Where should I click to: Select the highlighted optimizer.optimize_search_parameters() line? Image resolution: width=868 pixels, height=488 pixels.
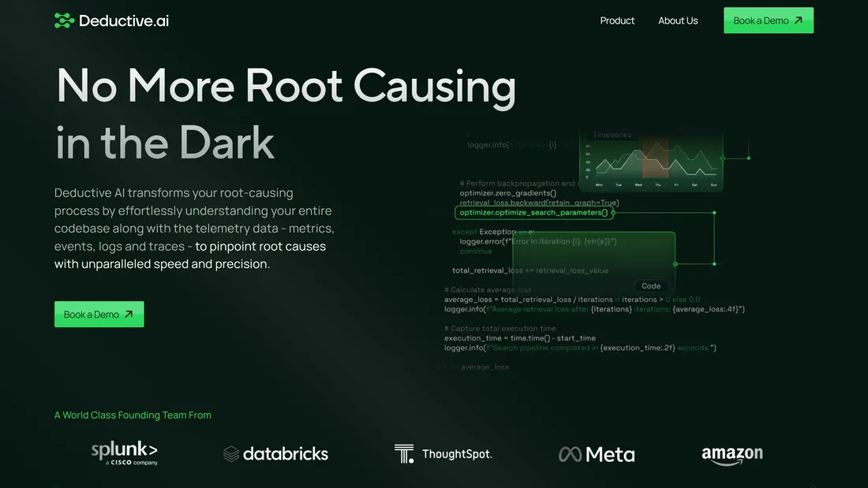click(534, 212)
